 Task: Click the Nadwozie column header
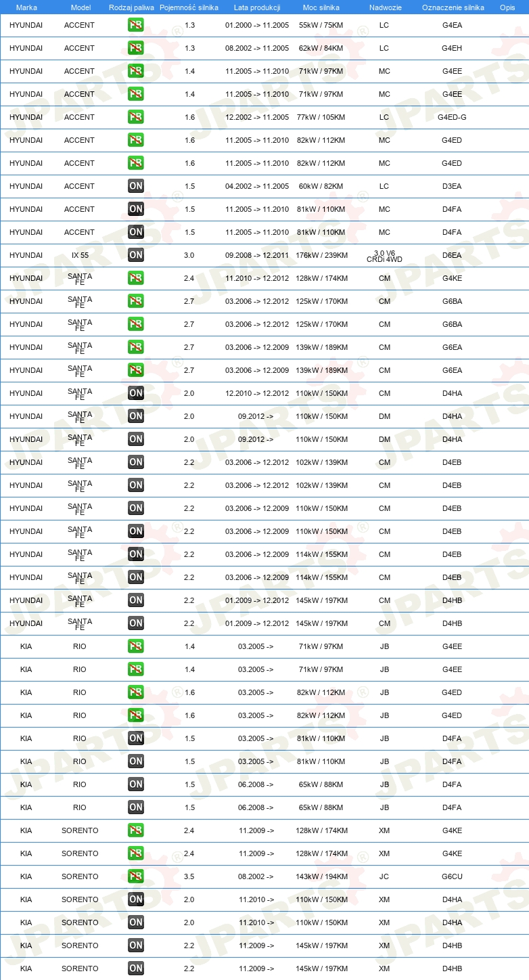click(384, 7)
